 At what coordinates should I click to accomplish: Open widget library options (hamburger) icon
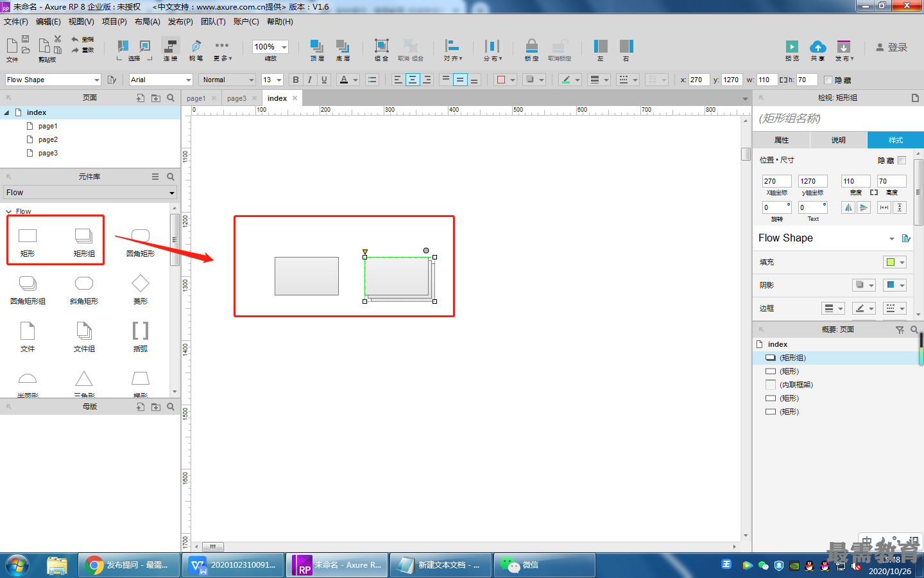(x=155, y=177)
